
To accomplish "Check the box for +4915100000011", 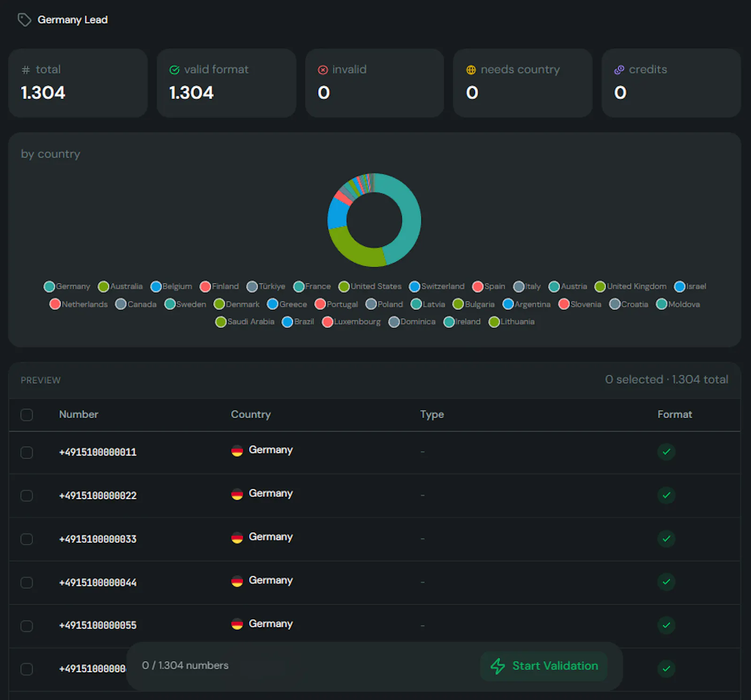I will coord(27,452).
